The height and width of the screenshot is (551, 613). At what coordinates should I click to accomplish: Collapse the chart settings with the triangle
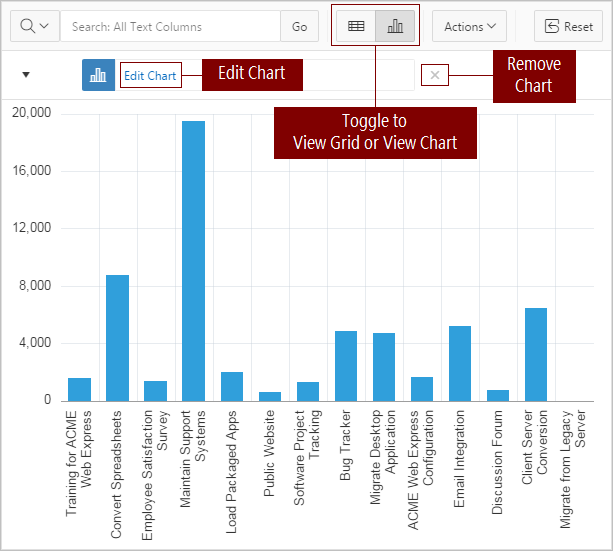pos(26,75)
